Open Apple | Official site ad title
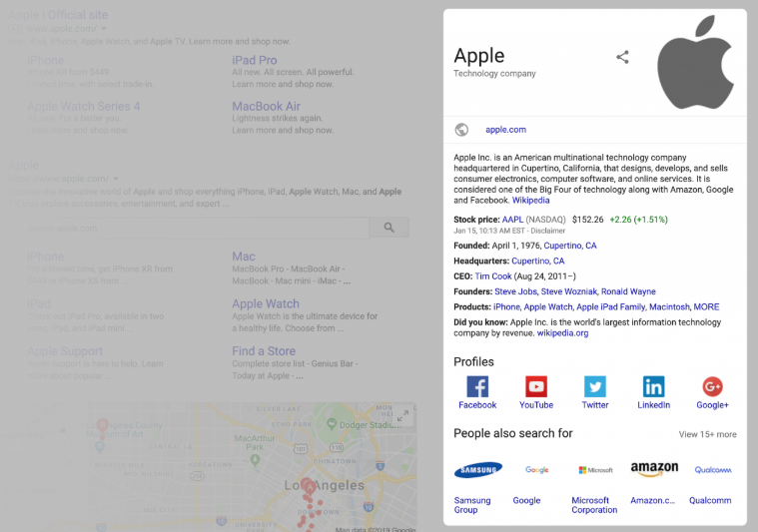The image size is (758, 532). pyautogui.click(x=58, y=15)
